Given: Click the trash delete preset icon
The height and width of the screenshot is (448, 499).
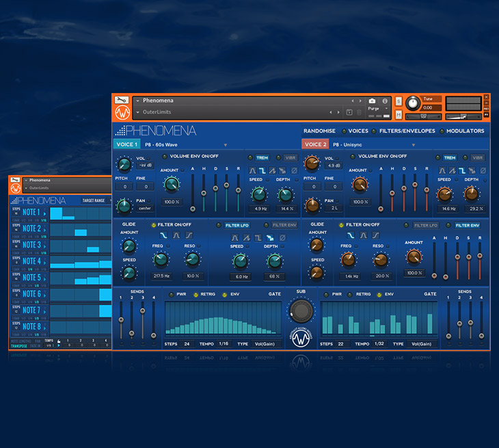Looking at the screenshot, I should (x=359, y=112).
